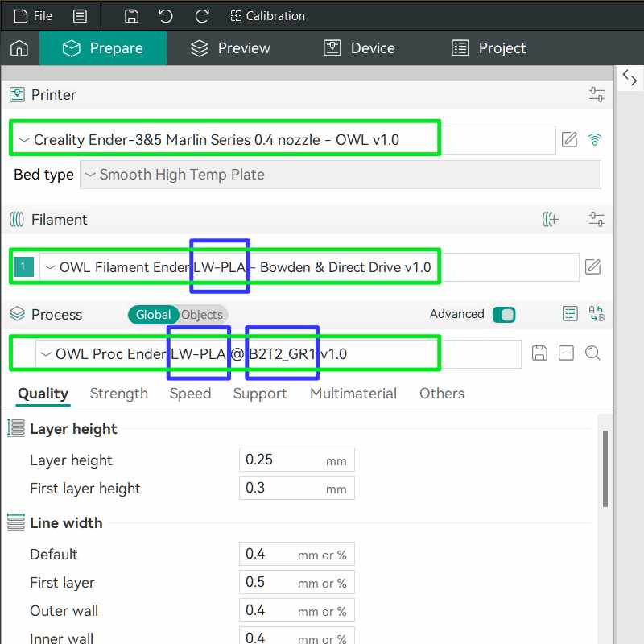Click the process settings list icon next to Advanced
This screenshot has width=644, height=644.
(x=570, y=314)
